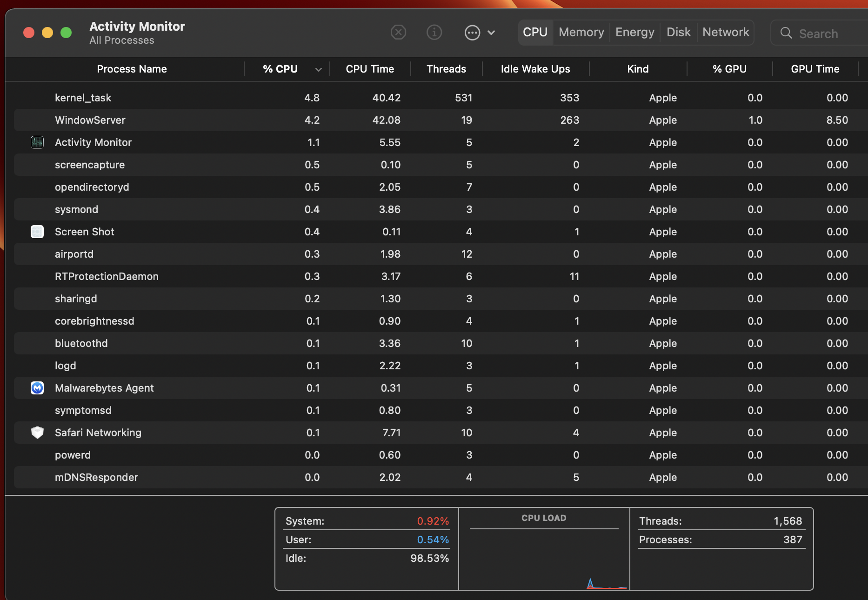
Task: Click the process info icon
Action: point(434,33)
